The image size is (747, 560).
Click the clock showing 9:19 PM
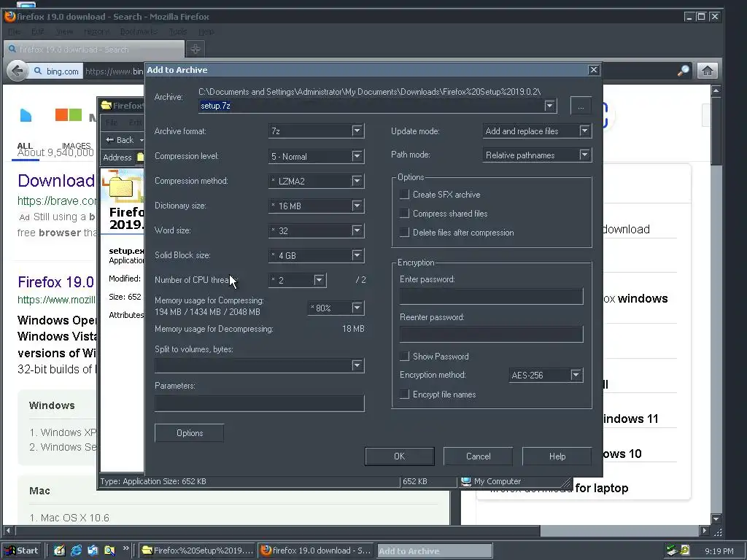pos(719,551)
